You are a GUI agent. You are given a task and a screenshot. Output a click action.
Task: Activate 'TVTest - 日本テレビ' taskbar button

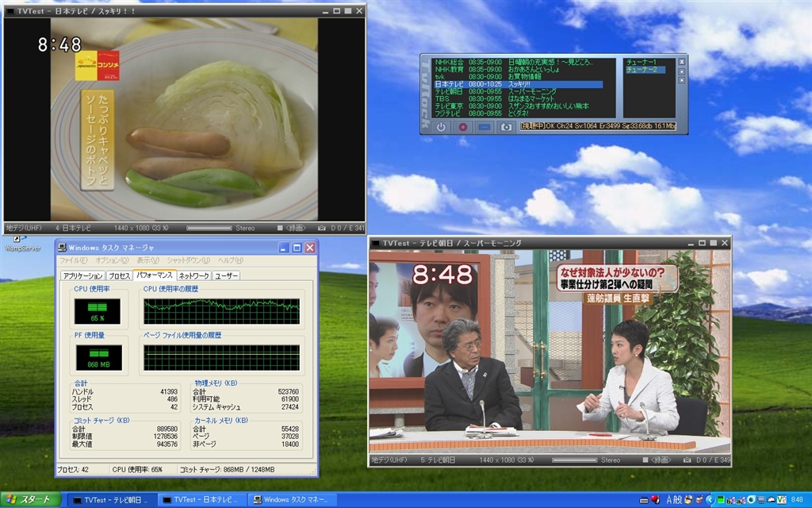point(201,500)
